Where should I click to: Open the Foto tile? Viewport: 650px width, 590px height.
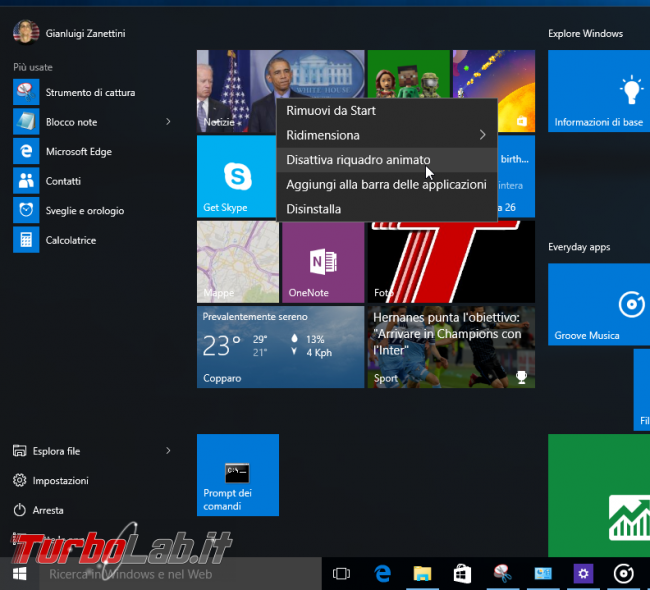(x=451, y=262)
